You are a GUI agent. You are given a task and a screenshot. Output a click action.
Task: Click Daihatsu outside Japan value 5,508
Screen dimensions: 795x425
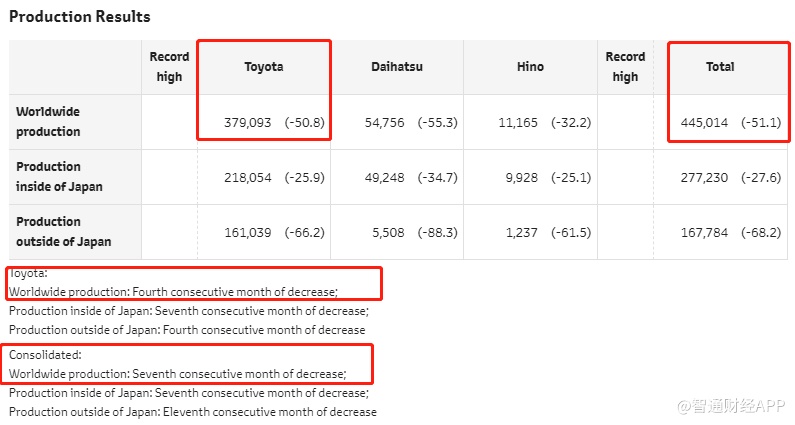click(x=388, y=233)
